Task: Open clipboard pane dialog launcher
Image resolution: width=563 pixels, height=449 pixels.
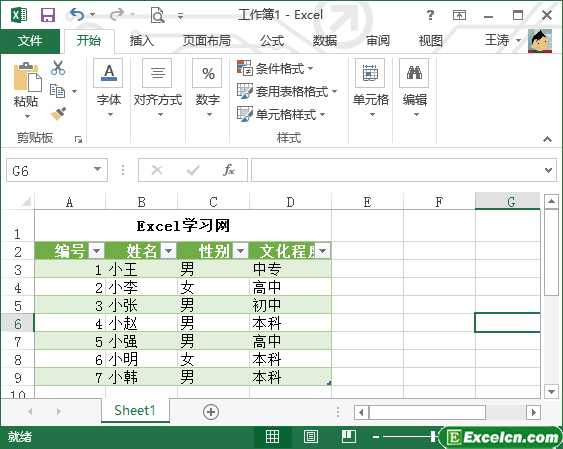Action: coord(78,139)
